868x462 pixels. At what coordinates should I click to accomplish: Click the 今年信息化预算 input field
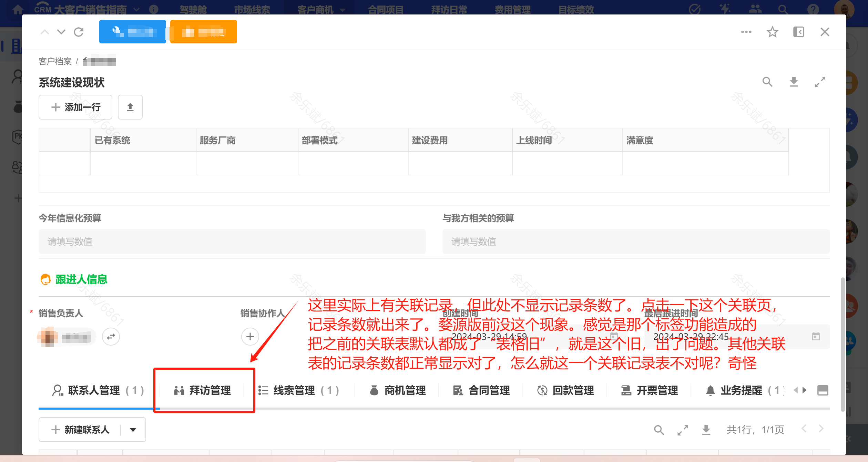(x=232, y=242)
